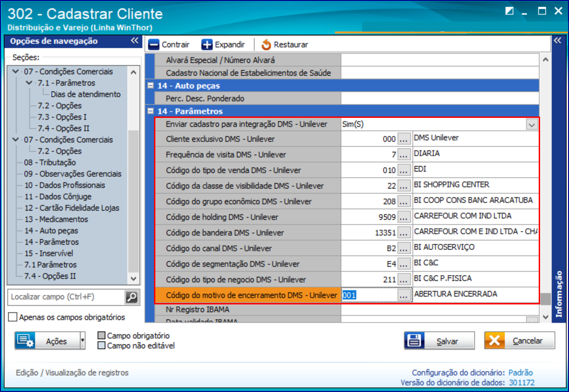Select 15 - Inservível section
The image size is (569, 392).
pos(49,253)
